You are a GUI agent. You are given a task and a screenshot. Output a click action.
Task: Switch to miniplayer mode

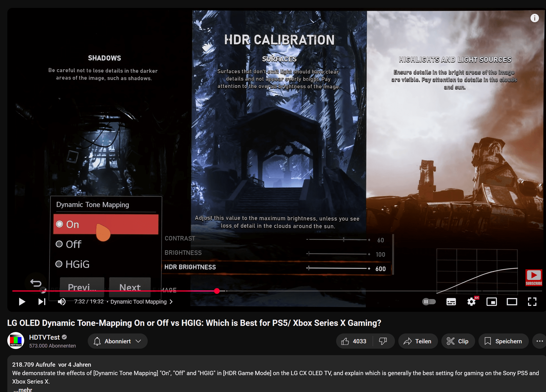pyautogui.click(x=492, y=302)
